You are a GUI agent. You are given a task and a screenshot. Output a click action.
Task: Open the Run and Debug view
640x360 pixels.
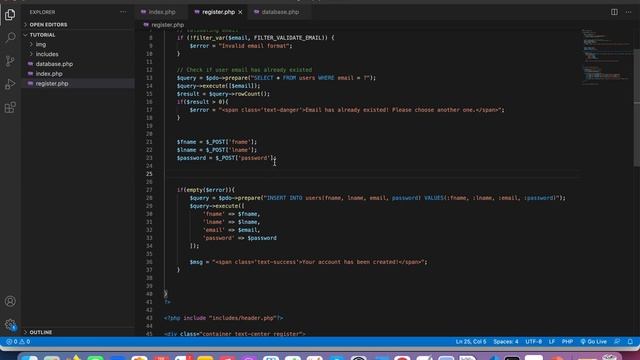click(10, 84)
